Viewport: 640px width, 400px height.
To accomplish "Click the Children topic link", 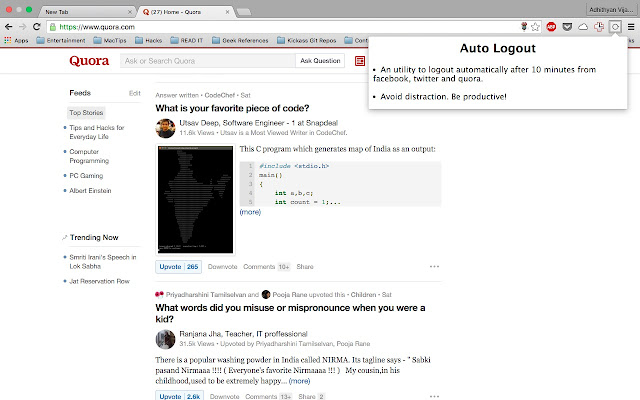I will coord(363,295).
